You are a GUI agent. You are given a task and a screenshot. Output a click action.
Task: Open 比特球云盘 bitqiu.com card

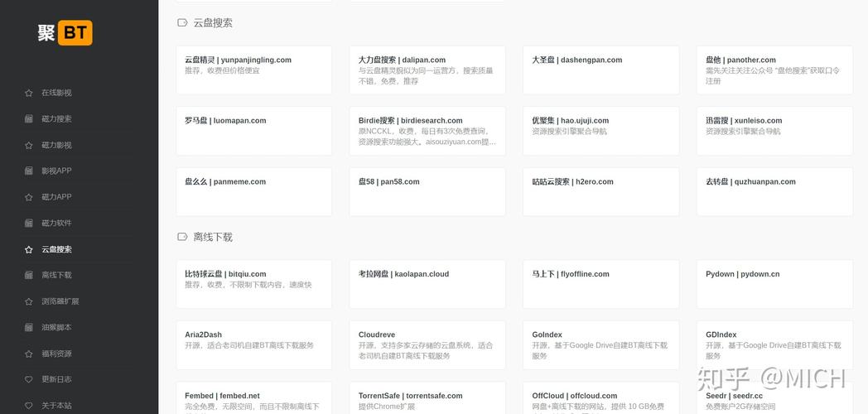(x=254, y=284)
